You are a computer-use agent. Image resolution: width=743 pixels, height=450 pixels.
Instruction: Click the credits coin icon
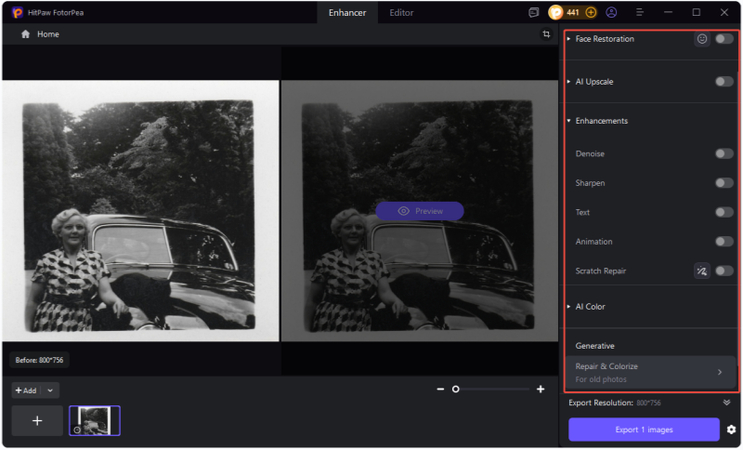tap(556, 13)
